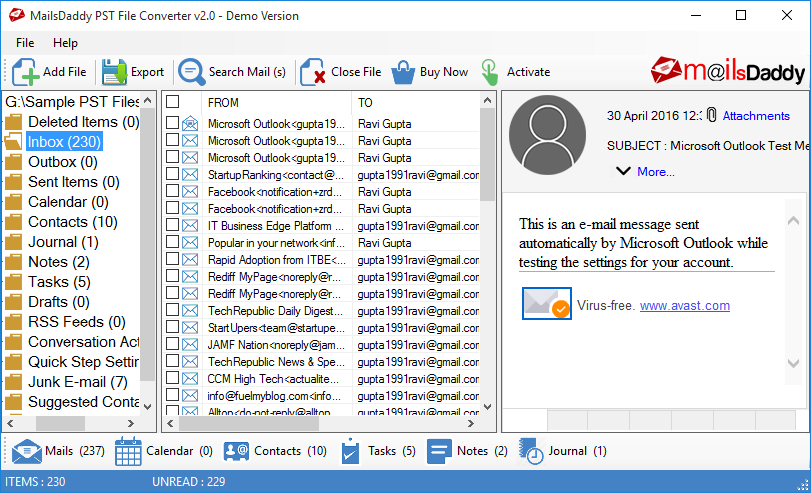Select the Contacts (10) folder

tap(72, 222)
